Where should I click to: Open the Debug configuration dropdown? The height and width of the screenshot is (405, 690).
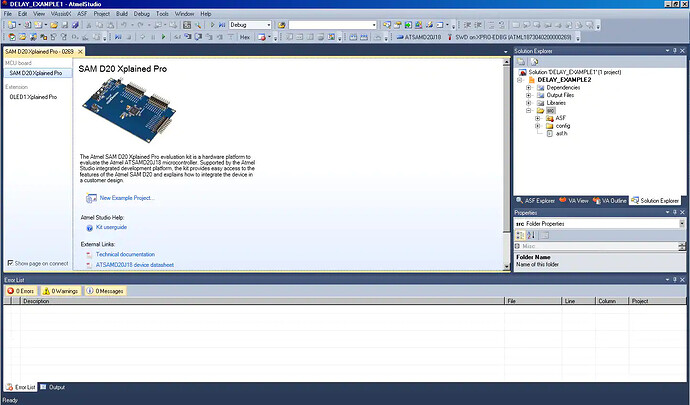pyautogui.click(x=269, y=25)
